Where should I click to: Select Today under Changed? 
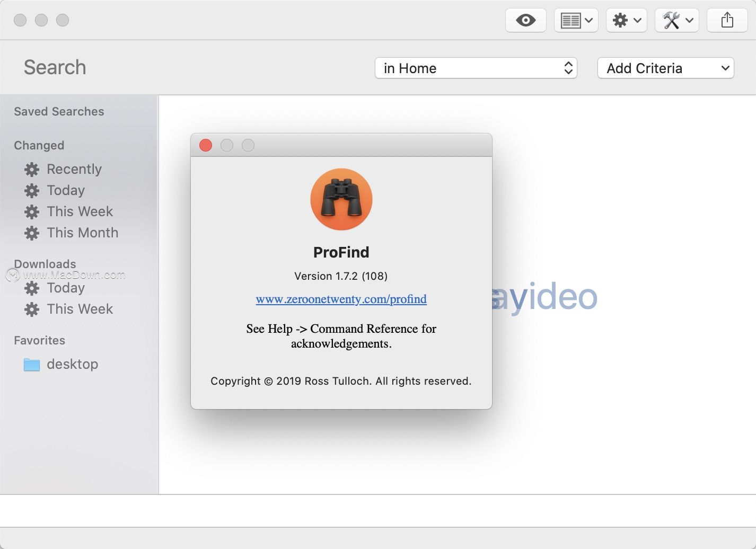(x=66, y=190)
